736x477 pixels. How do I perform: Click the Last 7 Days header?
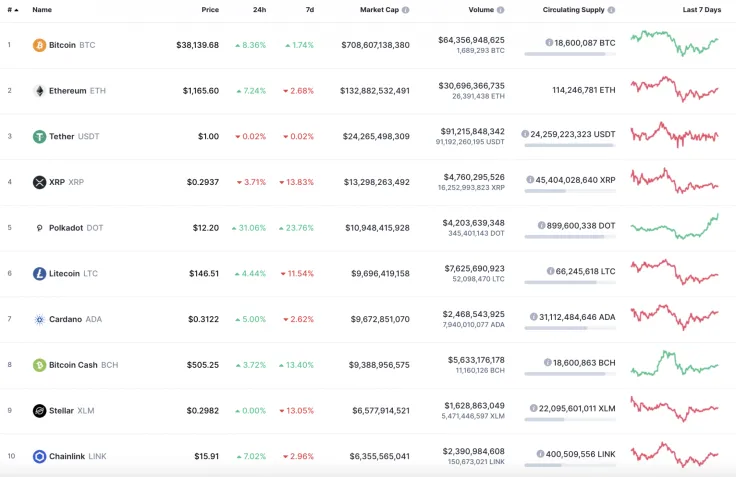click(702, 10)
